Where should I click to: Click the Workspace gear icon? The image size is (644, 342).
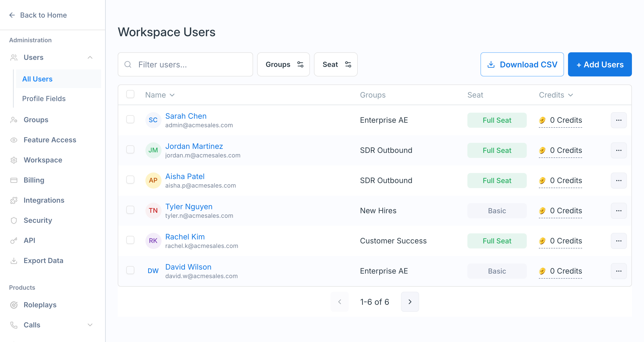click(x=14, y=160)
